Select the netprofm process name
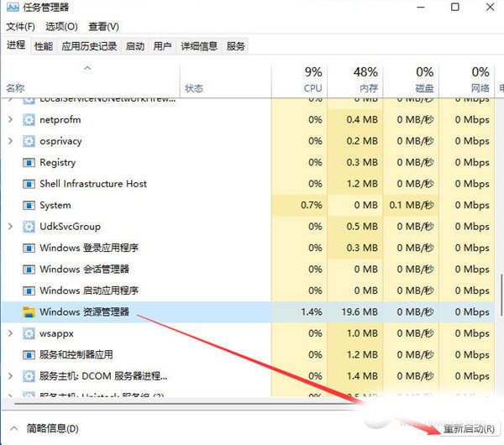 point(60,120)
